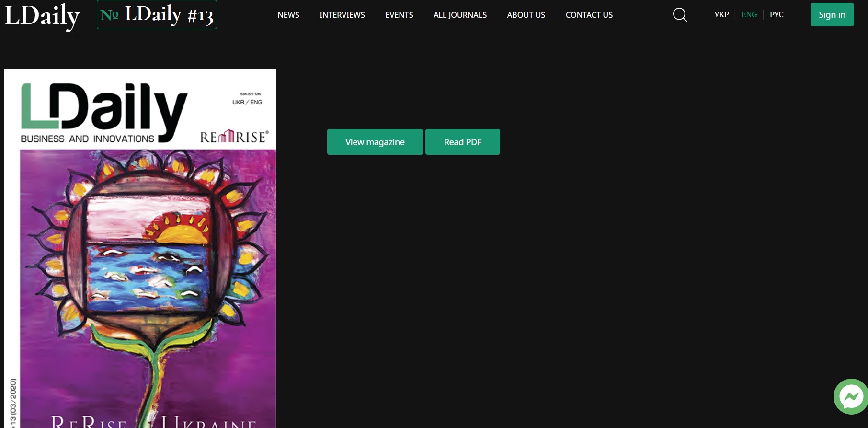The width and height of the screenshot is (868, 428).
Task: Open the INTERVIEWS menu item
Action: point(342,15)
